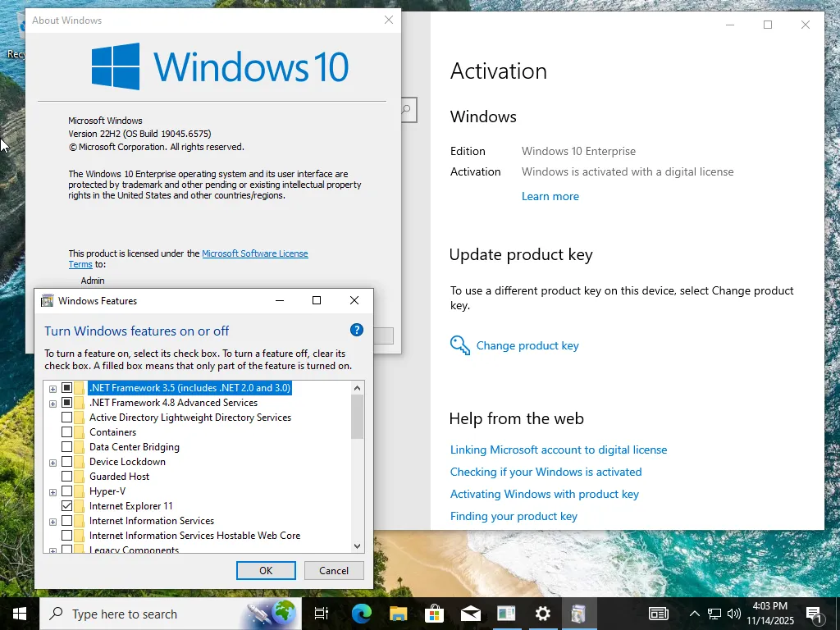Open Microsoft Edge from the taskbar

click(x=361, y=614)
